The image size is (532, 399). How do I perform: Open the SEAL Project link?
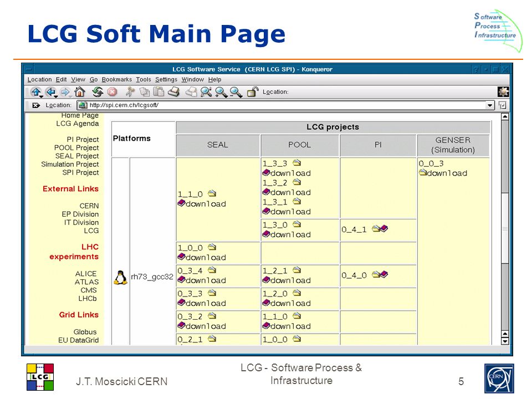77,156
